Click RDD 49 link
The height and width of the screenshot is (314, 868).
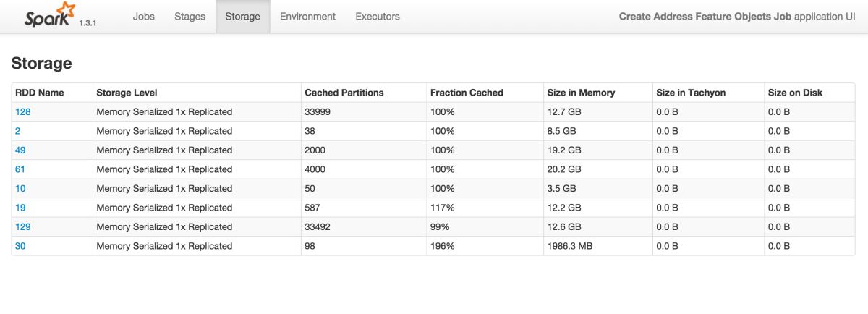point(21,150)
